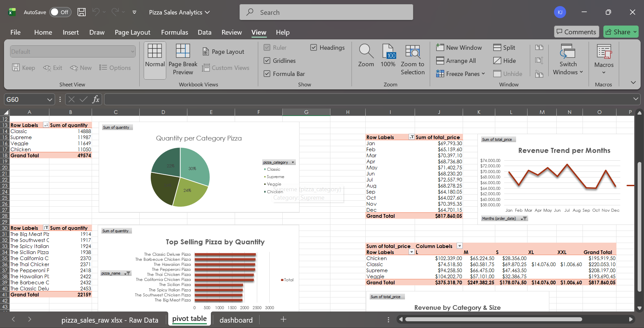644x328 pixels.
Task: Select the Page Layout workbook view
Action: (x=224, y=51)
